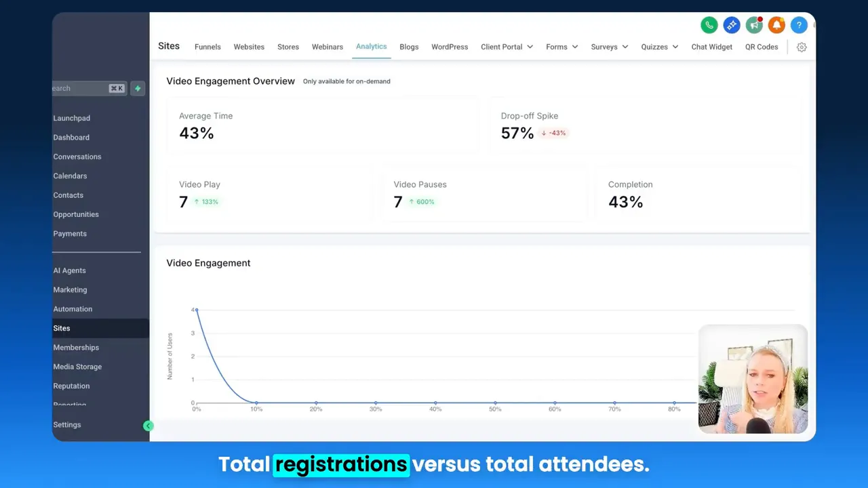Image resolution: width=868 pixels, height=488 pixels.
Task: Navigate to Media Storage
Action: point(77,367)
